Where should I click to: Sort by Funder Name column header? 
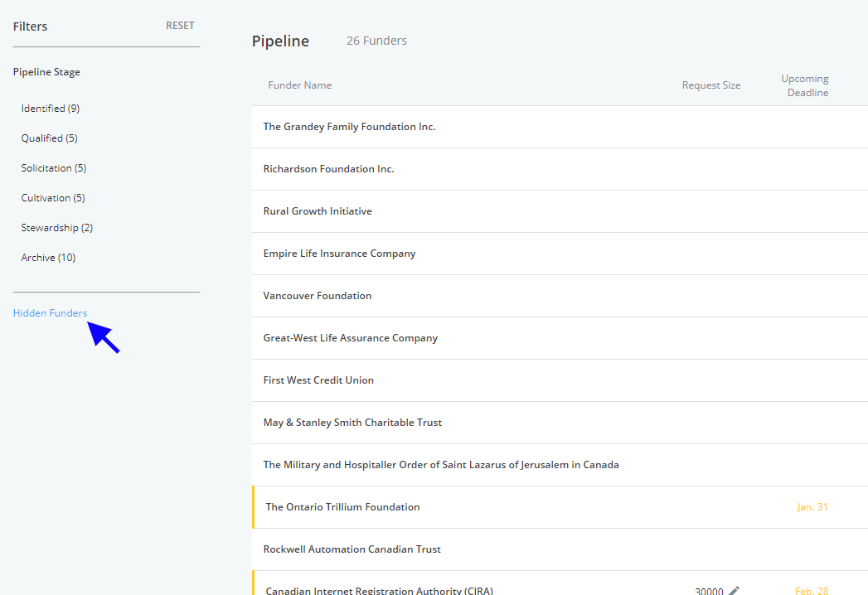click(300, 85)
